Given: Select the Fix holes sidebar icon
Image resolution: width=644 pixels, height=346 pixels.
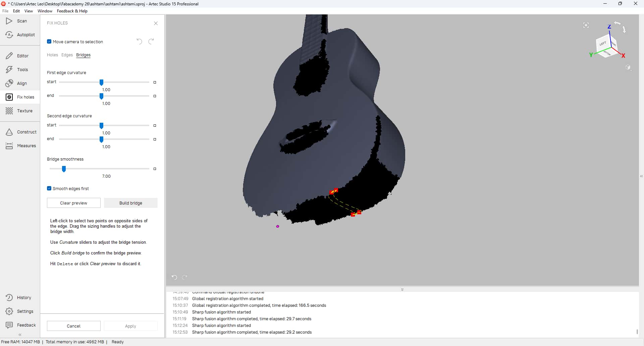Looking at the screenshot, I should coord(9,97).
